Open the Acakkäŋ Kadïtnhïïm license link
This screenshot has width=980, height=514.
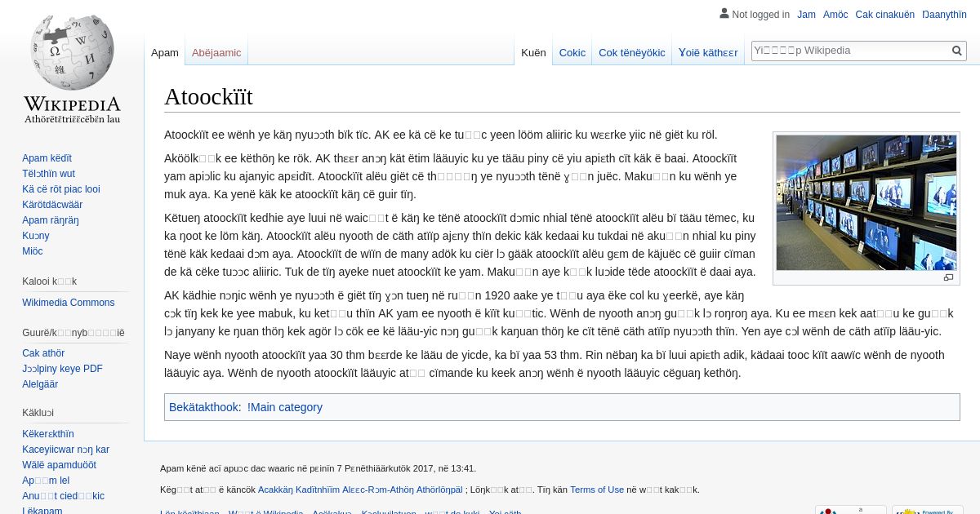(x=360, y=490)
